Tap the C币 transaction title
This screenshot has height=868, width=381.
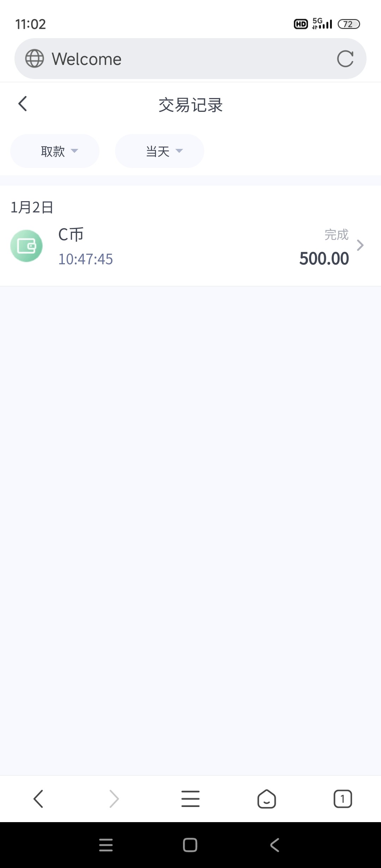[71, 235]
